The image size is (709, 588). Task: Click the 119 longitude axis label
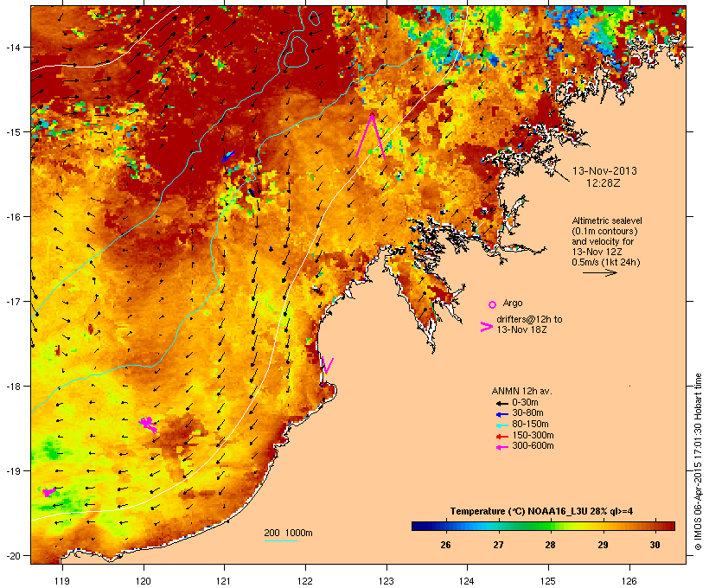(x=62, y=581)
